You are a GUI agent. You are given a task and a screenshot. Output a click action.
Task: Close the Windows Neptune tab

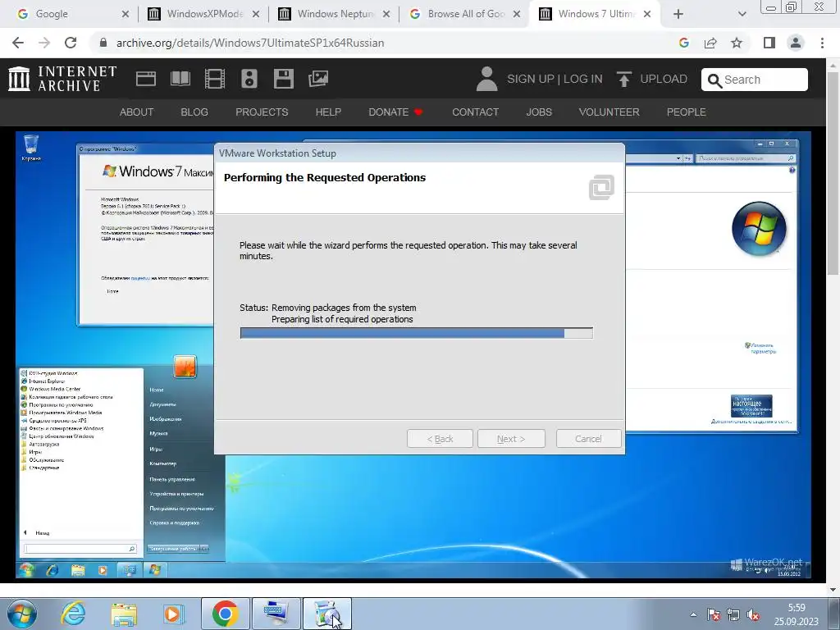[x=386, y=14]
